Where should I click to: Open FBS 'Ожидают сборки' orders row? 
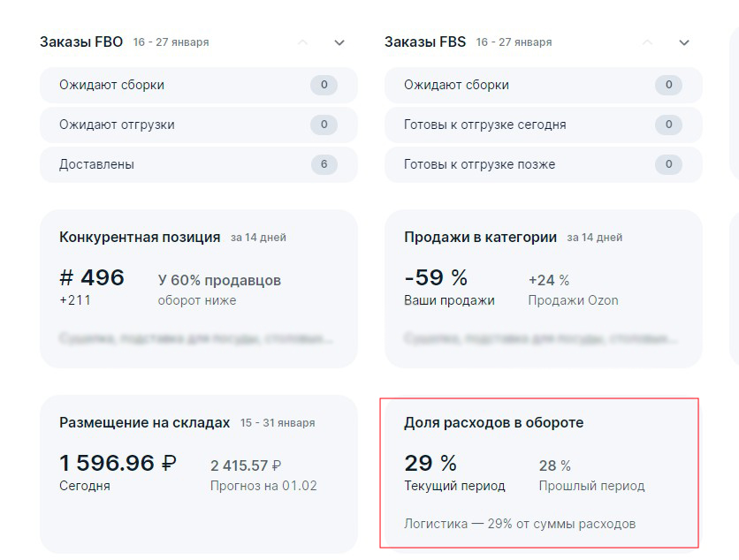(544, 85)
